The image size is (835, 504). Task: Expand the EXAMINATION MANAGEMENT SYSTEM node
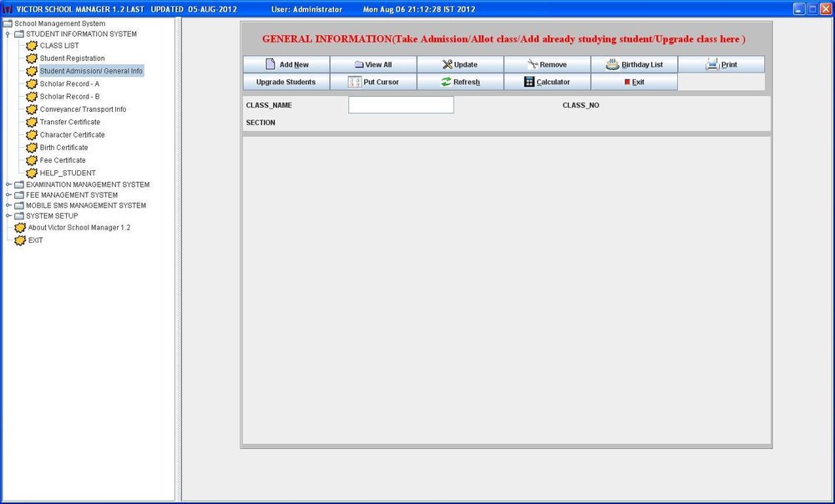point(8,184)
